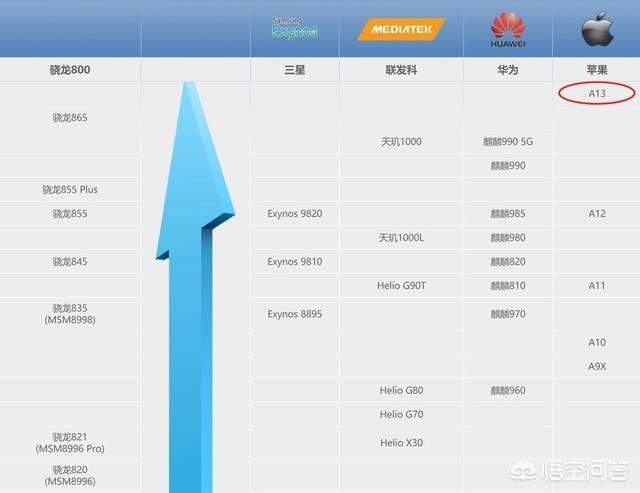Click the 骁龙855 cell
The image size is (640, 493).
point(70,213)
